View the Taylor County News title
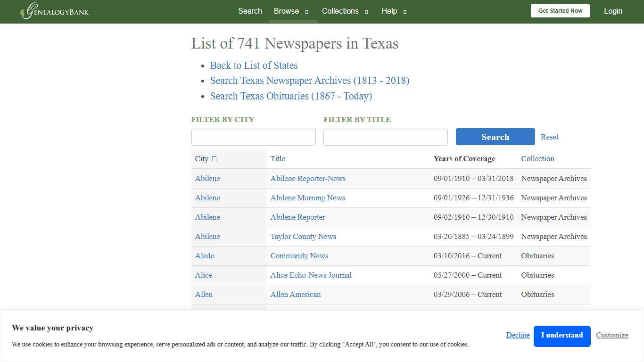644x362 pixels. pyautogui.click(x=303, y=236)
